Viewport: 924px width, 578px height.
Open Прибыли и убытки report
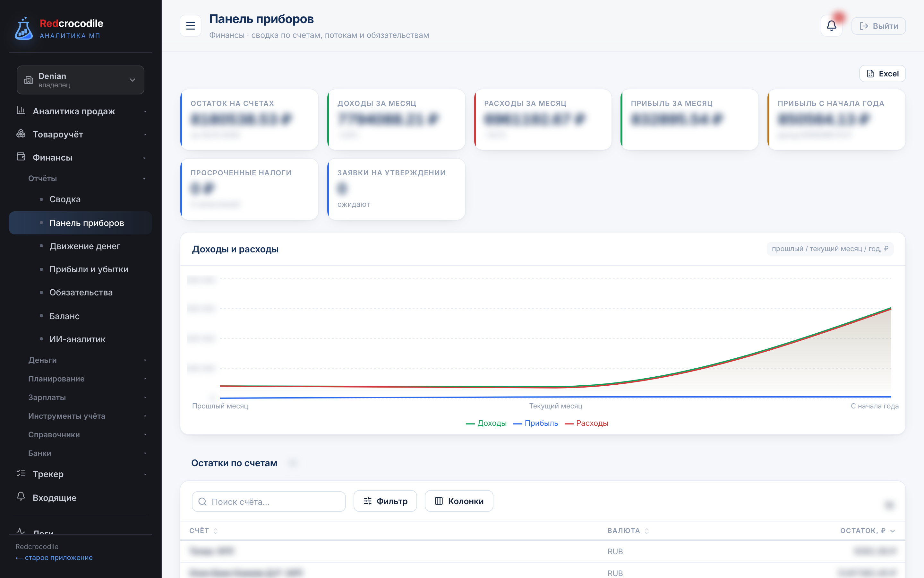click(x=81, y=269)
